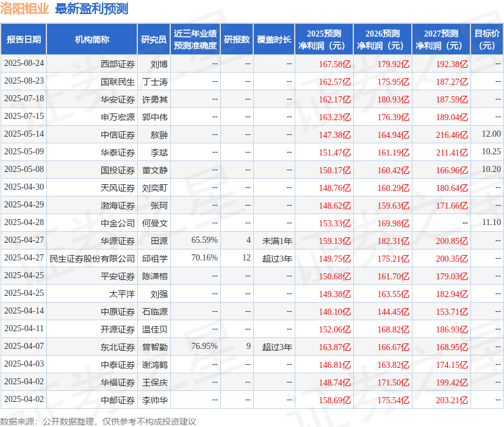Click the 216.46亿 profit forecast
The width and height of the screenshot is (504, 427).
click(x=452, y=135)
